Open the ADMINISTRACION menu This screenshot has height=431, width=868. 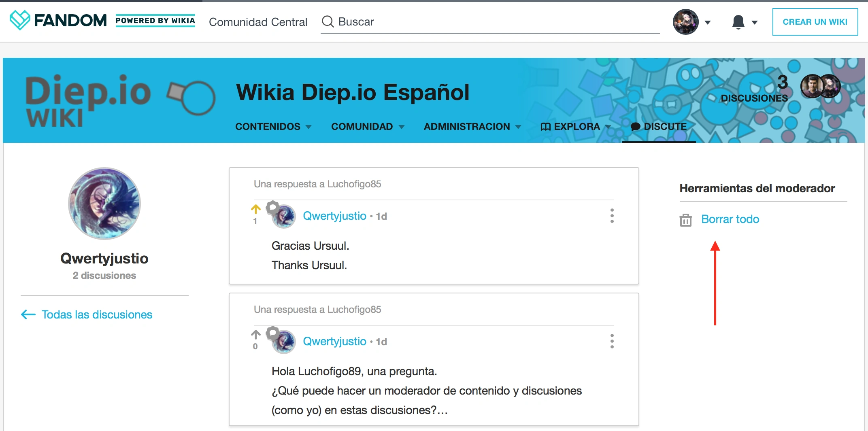click(x=472, y=127)
